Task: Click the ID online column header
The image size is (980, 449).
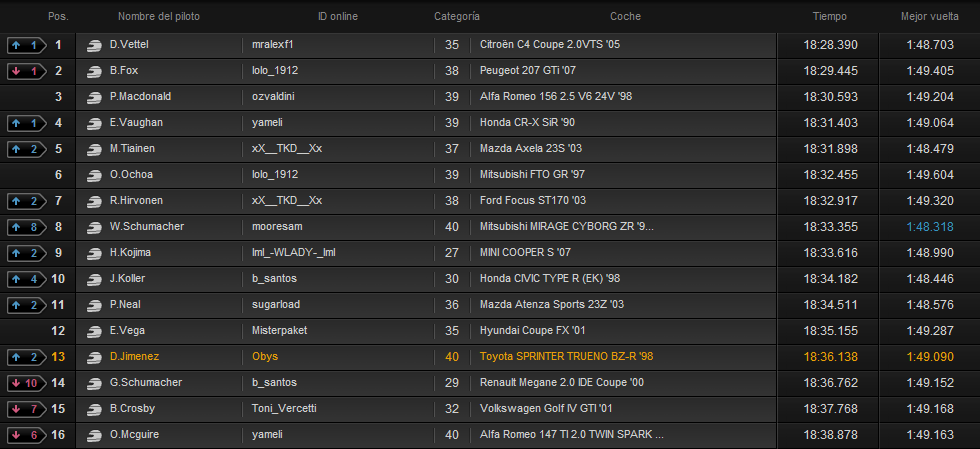Action: pyautogui.click(x=338, y=17)
